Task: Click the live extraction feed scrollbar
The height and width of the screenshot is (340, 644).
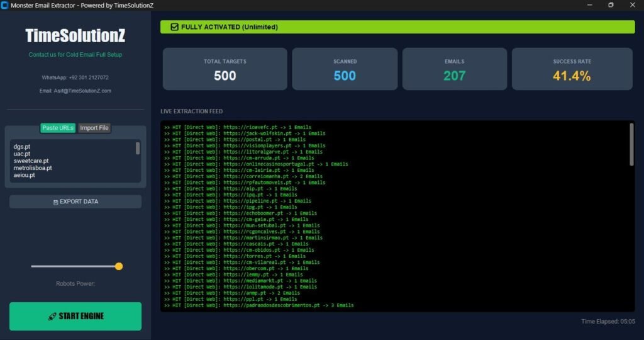Action: pyautogui.click(x=631, y=145)
